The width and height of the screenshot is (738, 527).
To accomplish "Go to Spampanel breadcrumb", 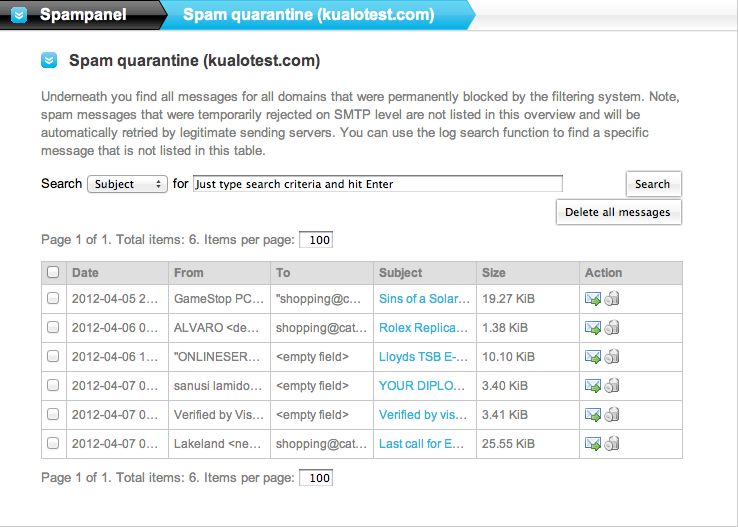I will 83,15.
